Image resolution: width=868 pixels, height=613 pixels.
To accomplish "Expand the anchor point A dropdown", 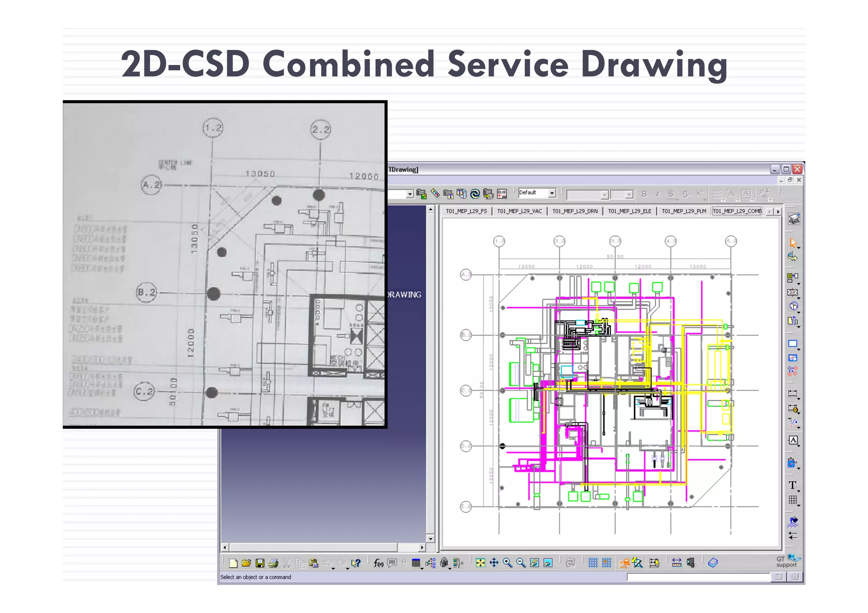I will coord(737,200).
